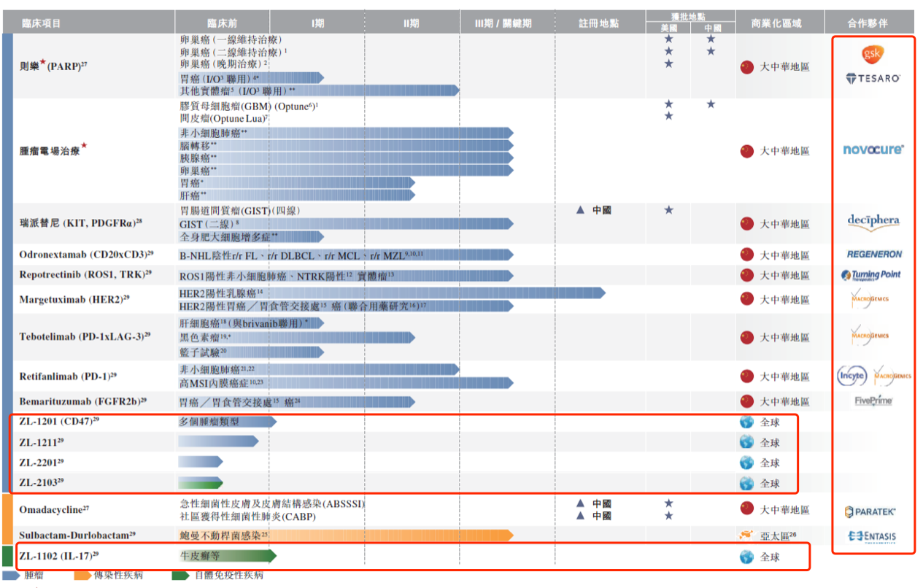Image resolution: width=923 pixels, height=588 pixels.
Task: Click the 膠質母細胞瘤 (GBM) (Optune) indication text
Action: pyautogui.click(x=249, y=105)
